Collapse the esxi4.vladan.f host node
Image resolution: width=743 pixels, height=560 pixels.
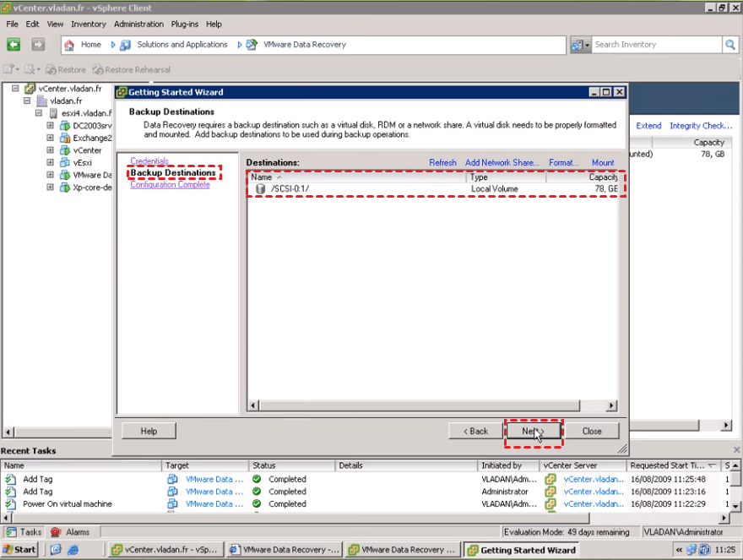coord(39,113)
